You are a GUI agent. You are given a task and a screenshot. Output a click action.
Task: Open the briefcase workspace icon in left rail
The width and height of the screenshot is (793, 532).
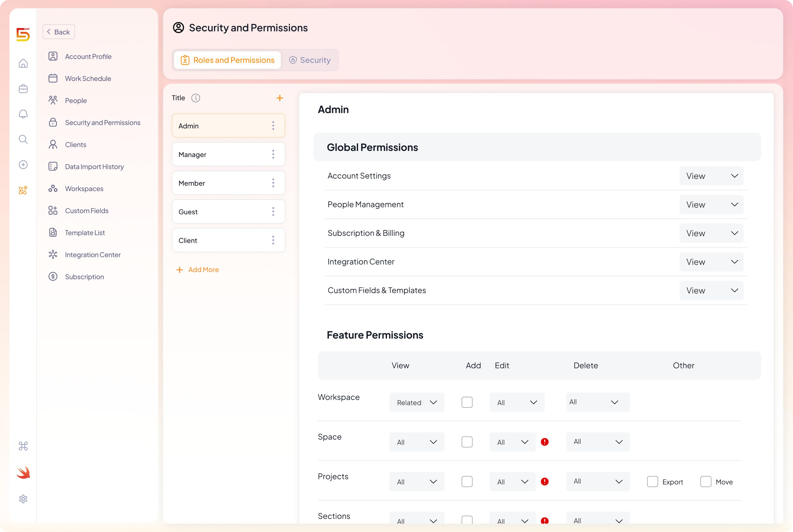[23, 89]
